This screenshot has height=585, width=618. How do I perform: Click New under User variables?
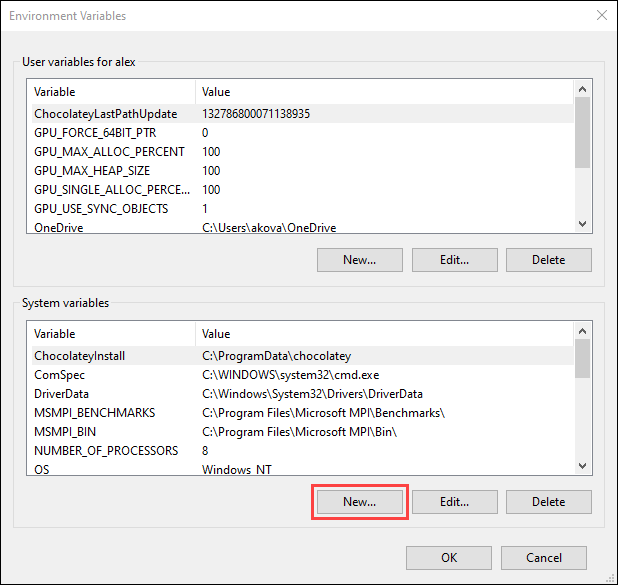pyautogui.click(x=359, y=260)
